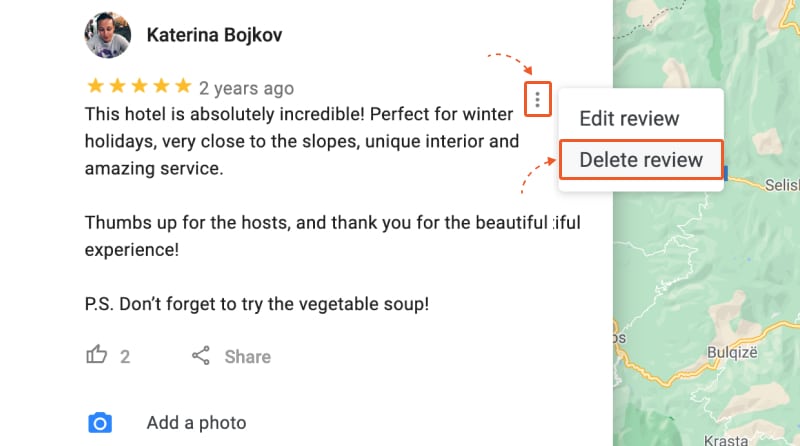The height and width of the screenshot is (446, 800).
Task: Select Edit review from the menu
Action: tap(629, 118)
